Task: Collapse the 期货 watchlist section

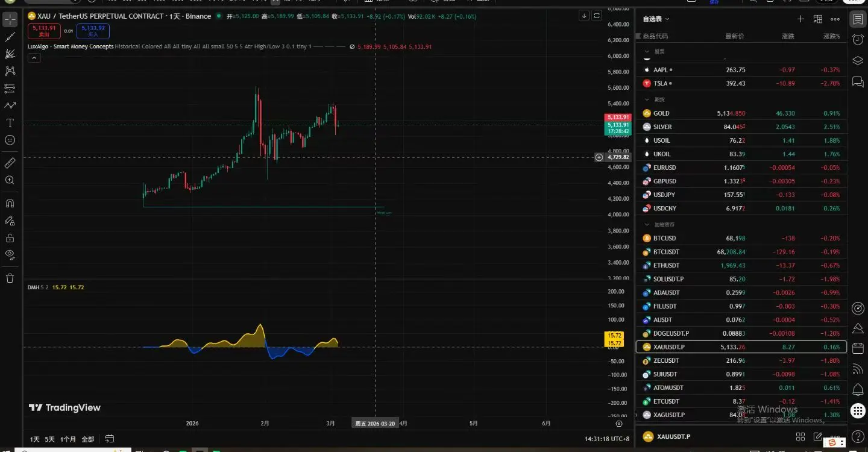Action: click(x=647, y=99)
